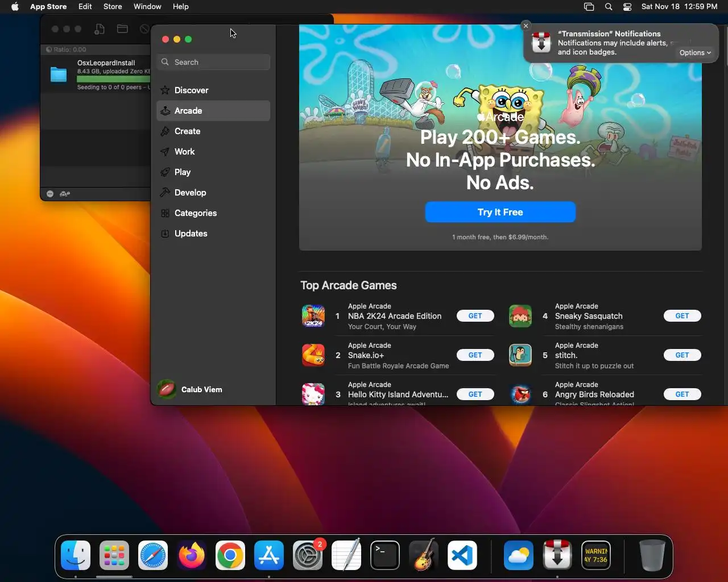
Task: Launch Safari from the dock
Action: (x=153, y=555)
